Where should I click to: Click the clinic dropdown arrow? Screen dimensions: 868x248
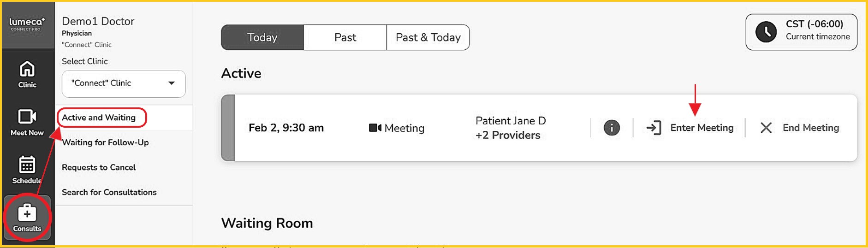point(172,83)
